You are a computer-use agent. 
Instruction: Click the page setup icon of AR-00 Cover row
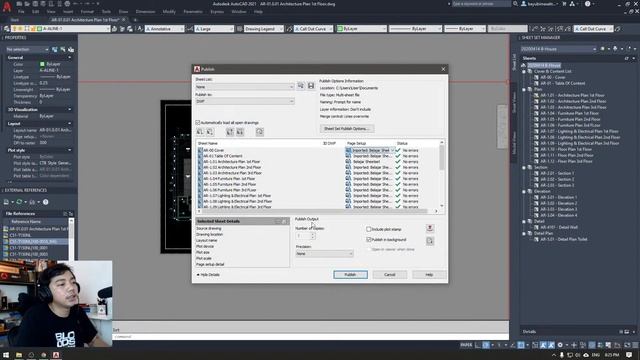348,150
